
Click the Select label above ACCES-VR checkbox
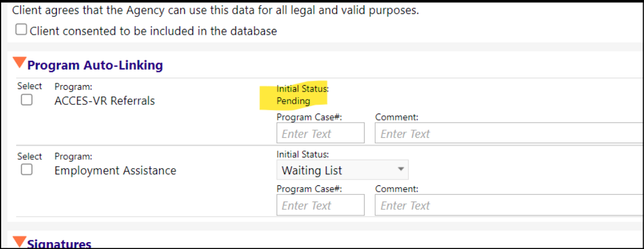(x=30, y=86)
